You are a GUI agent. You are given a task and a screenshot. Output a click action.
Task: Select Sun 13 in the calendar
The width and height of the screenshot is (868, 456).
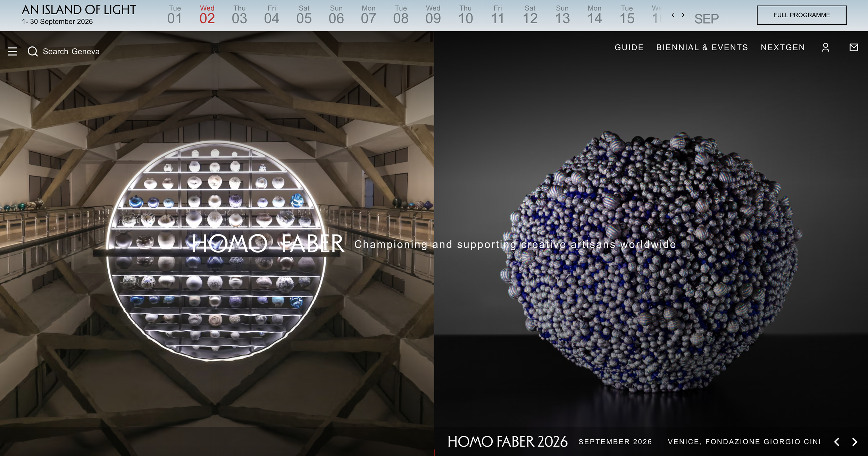tap(562, 15)
